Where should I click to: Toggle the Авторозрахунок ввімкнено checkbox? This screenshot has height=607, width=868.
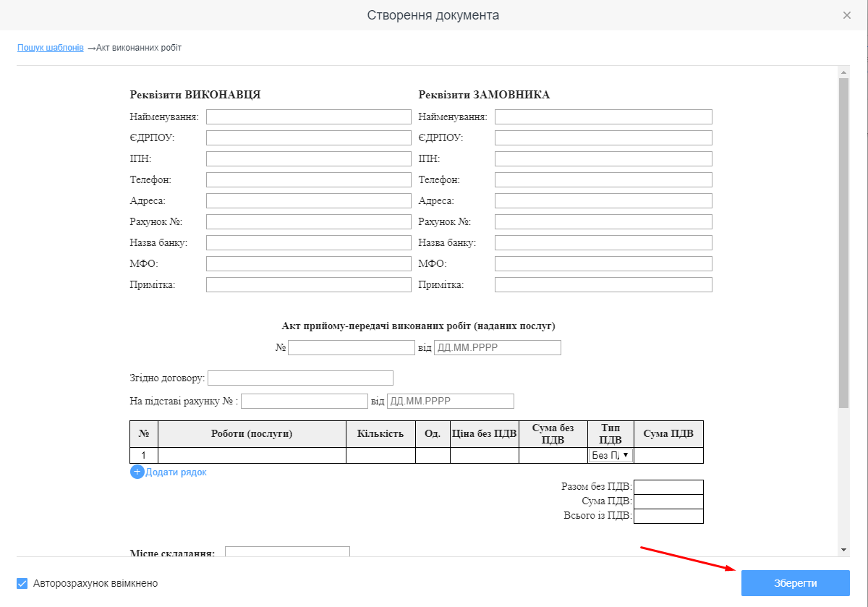pyautogui.click(x=22, y=583)
